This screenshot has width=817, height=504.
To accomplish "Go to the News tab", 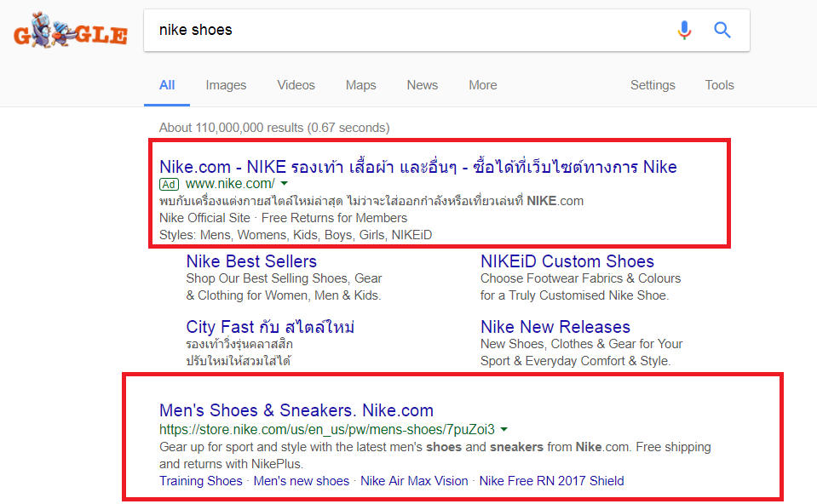I will coord(422,85).
